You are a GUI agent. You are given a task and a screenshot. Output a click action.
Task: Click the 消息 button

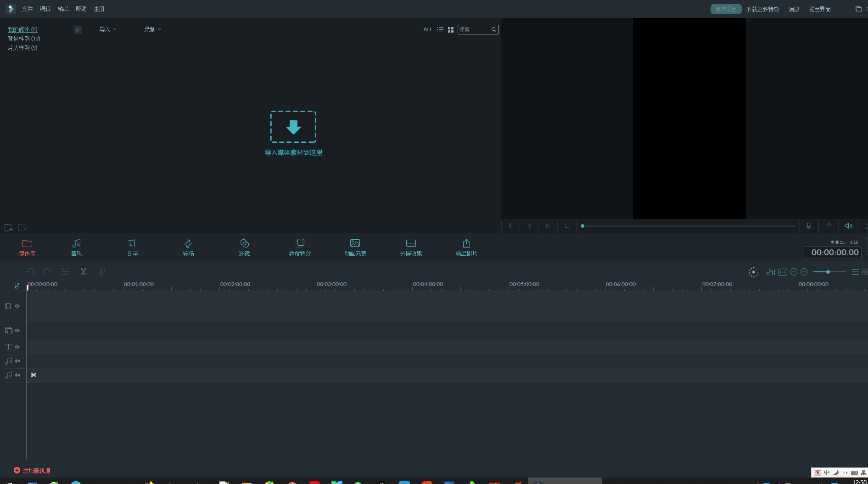(794, 9)
